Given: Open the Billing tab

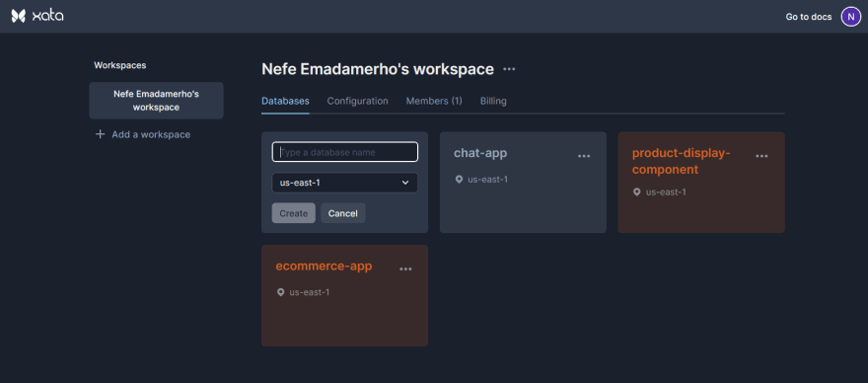Looking at the screenshot, I should (x=493, y=101).
